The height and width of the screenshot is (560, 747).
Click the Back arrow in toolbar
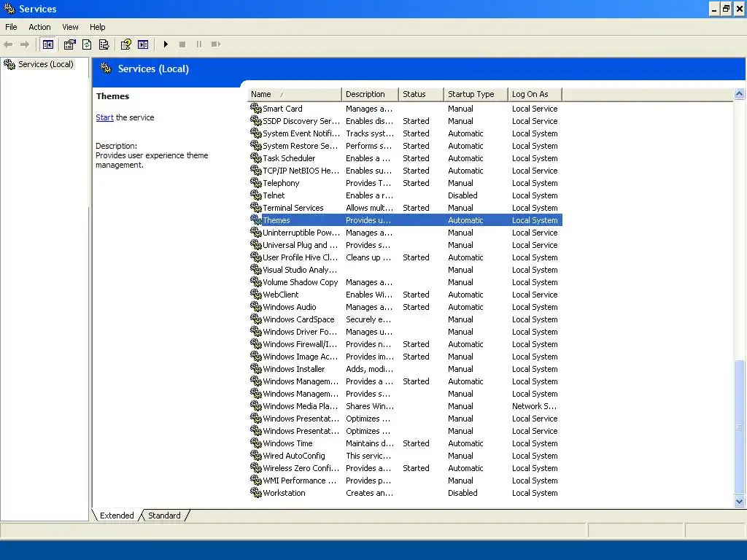[x=8, y=44]
